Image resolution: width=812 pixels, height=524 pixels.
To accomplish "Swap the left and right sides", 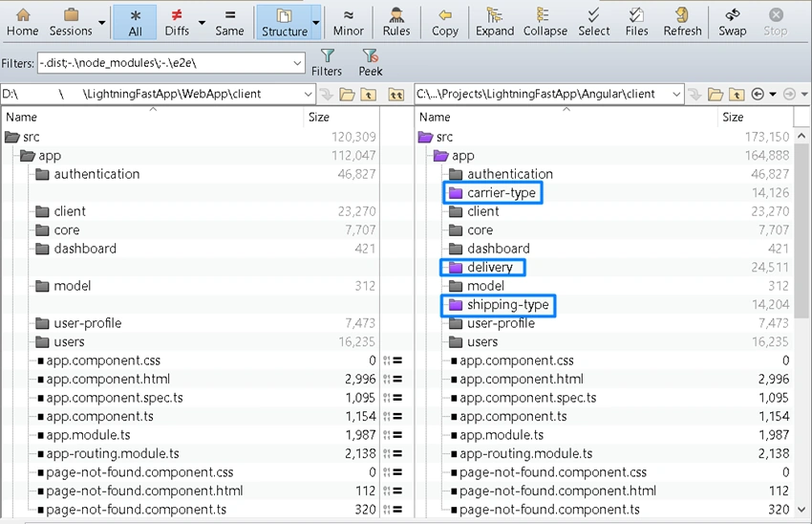I will 733,22.
